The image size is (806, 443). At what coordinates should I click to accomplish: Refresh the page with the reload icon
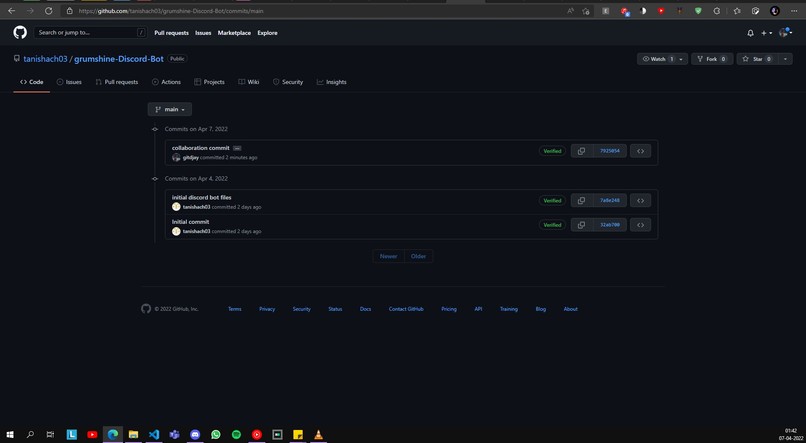point(48,11)
